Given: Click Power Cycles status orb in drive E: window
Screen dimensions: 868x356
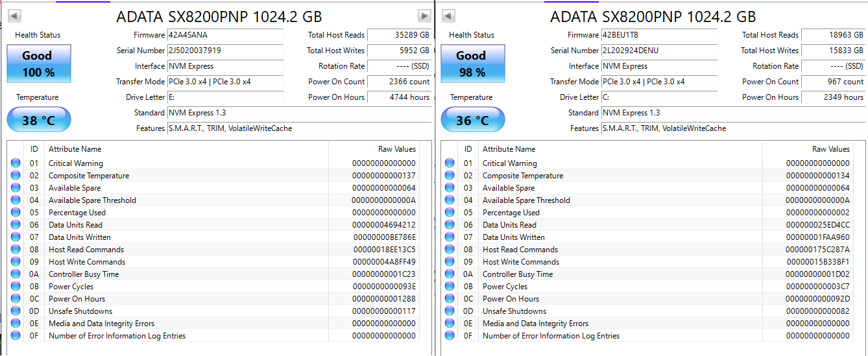Looking at the screenshot, I should click(16, 287).
